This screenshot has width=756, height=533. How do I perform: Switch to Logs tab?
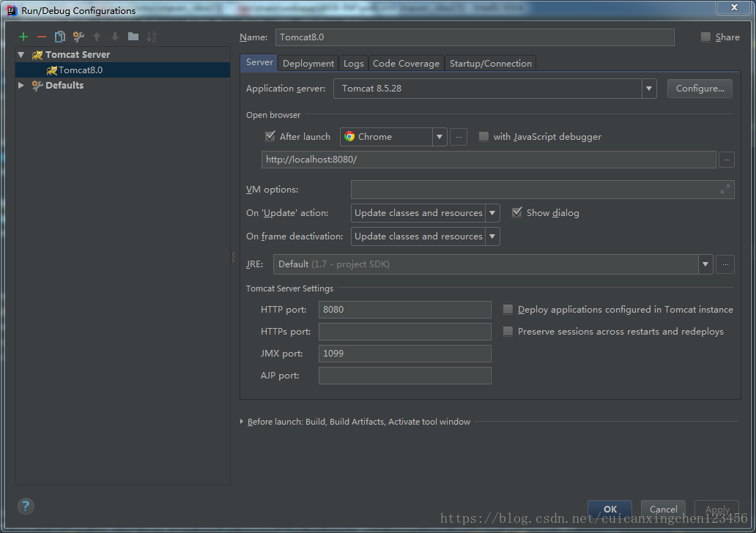[353, 64]
